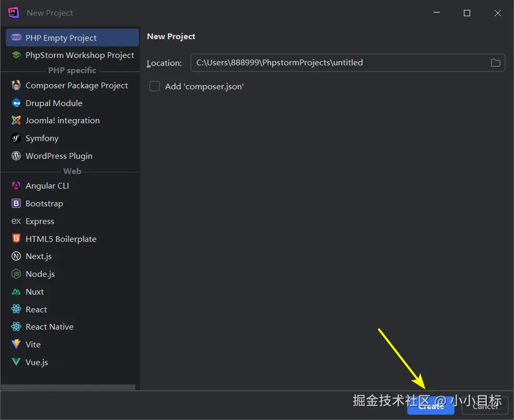The height and width of the screenshot is (420, 514).
Task: Enable the Add 'composer.json' checkbox
Action: pos(155,86)
